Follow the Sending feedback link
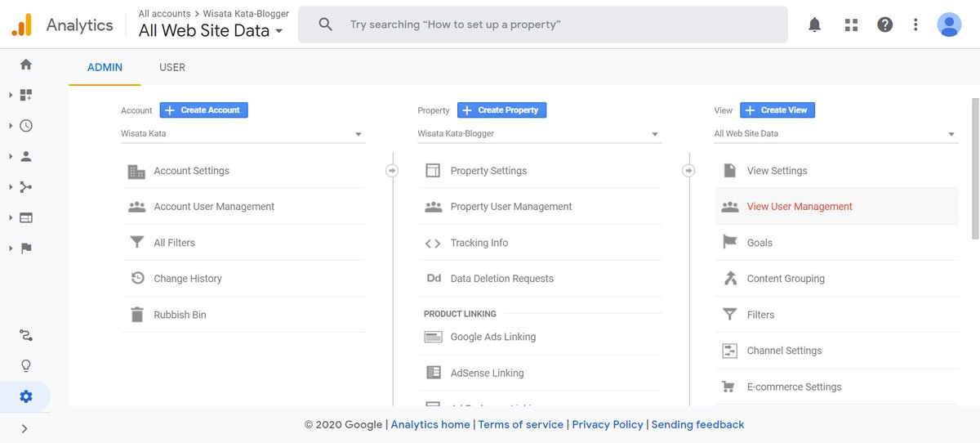 tap(697, 424)
